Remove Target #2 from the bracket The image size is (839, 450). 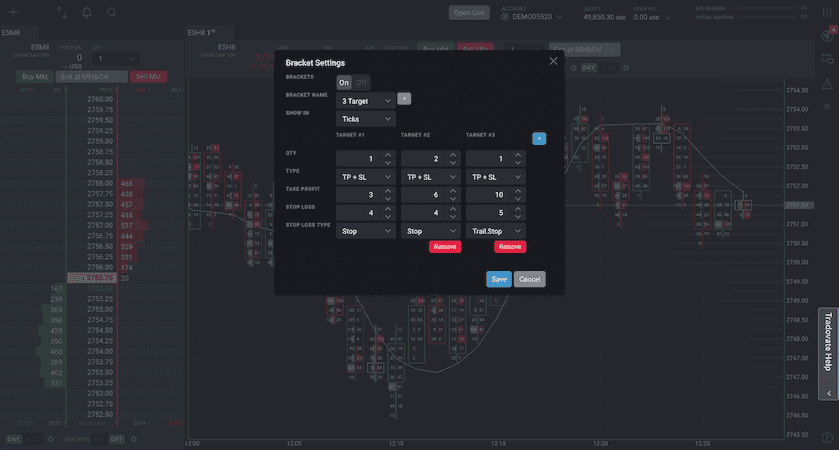point(445,246)
